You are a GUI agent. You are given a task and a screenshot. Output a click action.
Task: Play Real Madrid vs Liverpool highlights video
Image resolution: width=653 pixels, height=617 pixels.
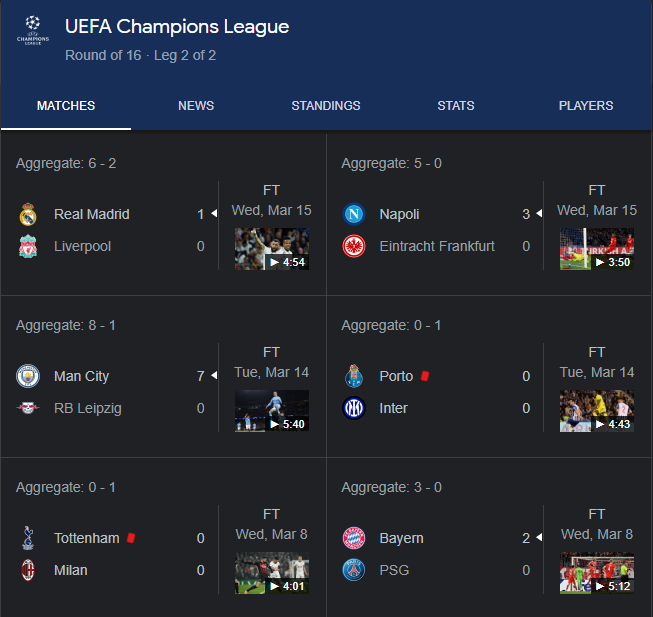(x=272, y=249)
